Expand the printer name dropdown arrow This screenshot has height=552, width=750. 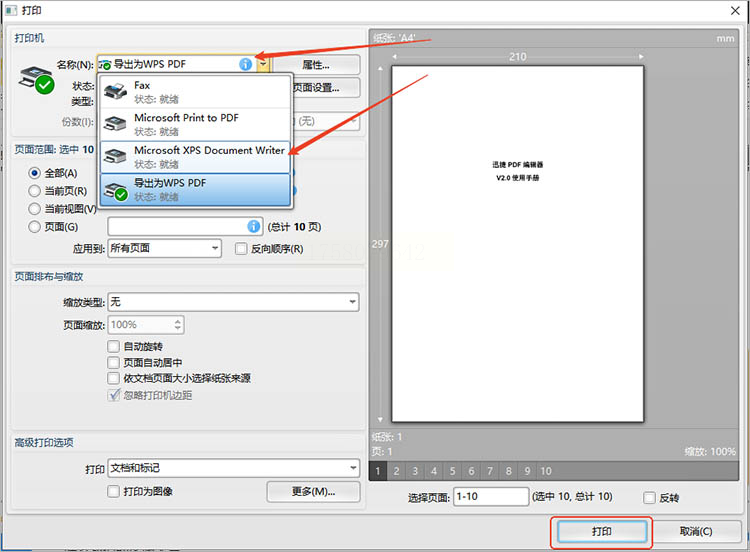(263, 64)
